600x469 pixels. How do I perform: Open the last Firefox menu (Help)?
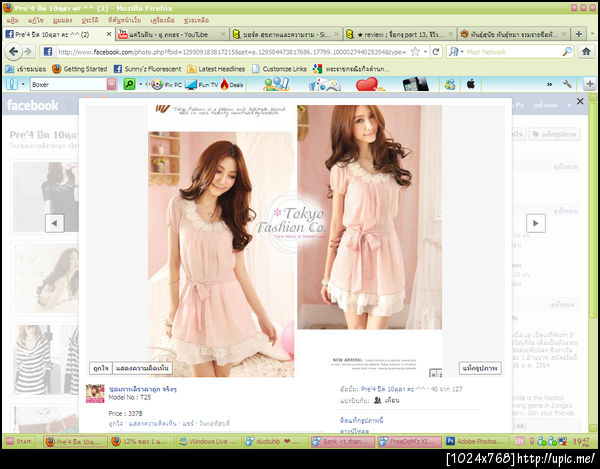pyautogui.click(x=196, y=20)
